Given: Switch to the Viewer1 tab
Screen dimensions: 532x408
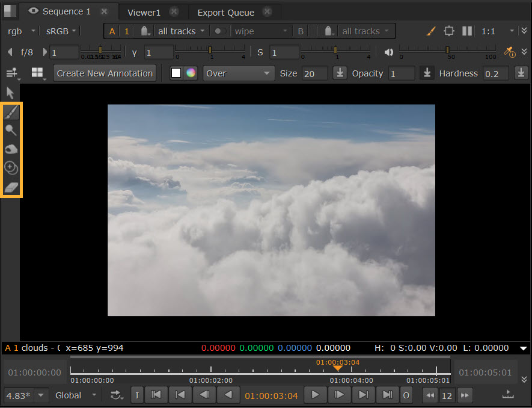Looking at the screenshot, I should (x=144, y=12).
